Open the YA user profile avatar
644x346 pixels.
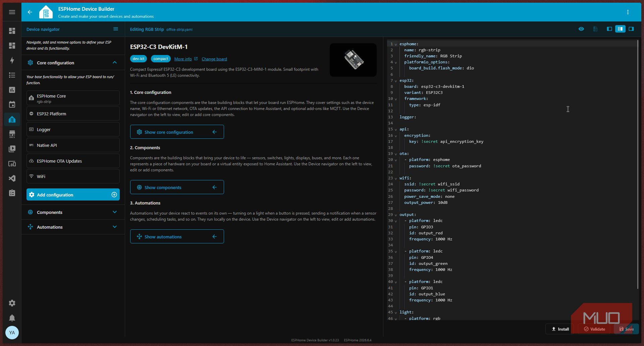(12, 333)
